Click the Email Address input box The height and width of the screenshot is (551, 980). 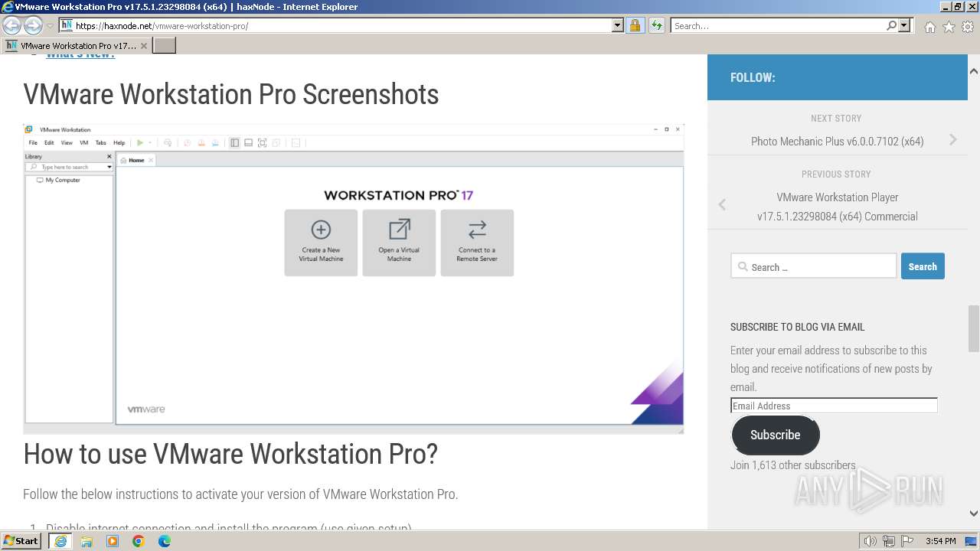[834, 406]
